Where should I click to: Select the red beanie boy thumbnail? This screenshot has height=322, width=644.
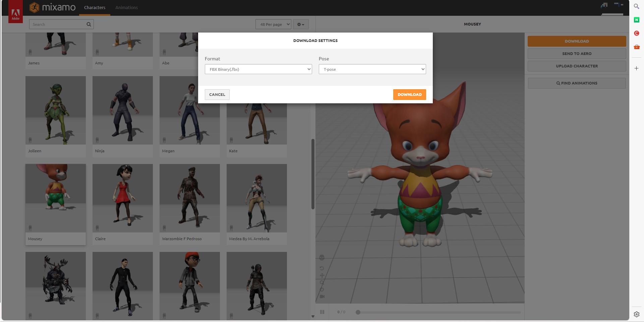(190, 286)
